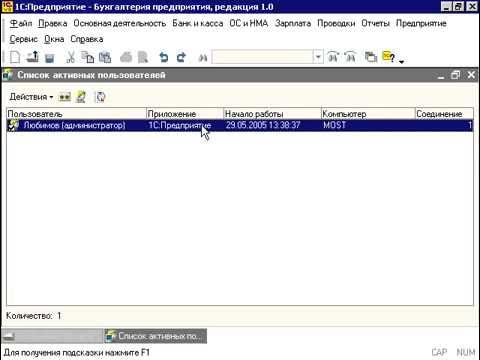Click the inner window icon beside Список title
This screenshot has width=480, height=360.
8,75
